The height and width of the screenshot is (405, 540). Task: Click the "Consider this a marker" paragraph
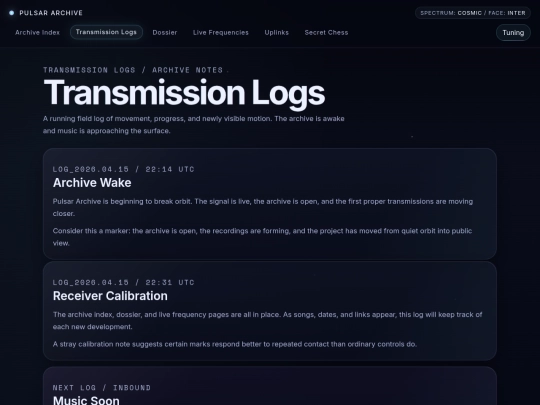(262, 237)
